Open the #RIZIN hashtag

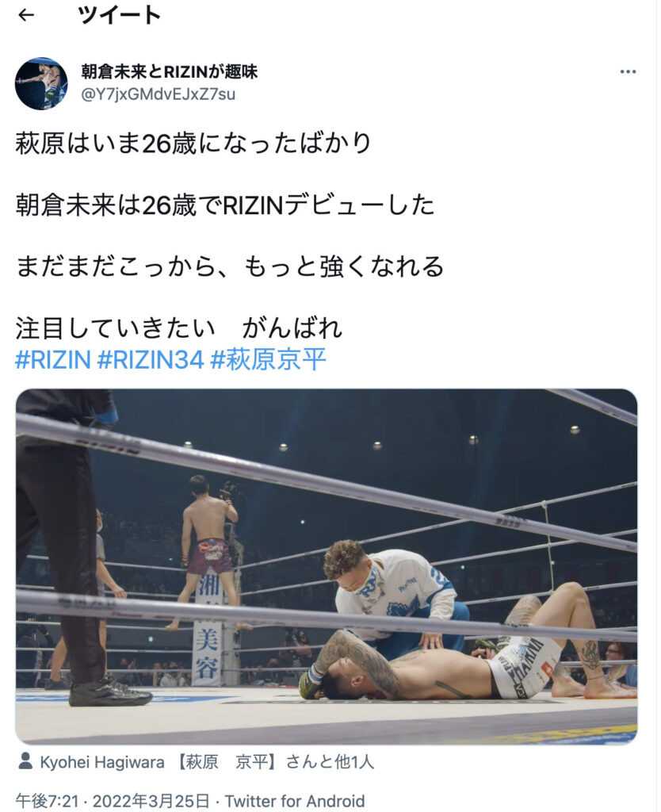click(53, 359)
